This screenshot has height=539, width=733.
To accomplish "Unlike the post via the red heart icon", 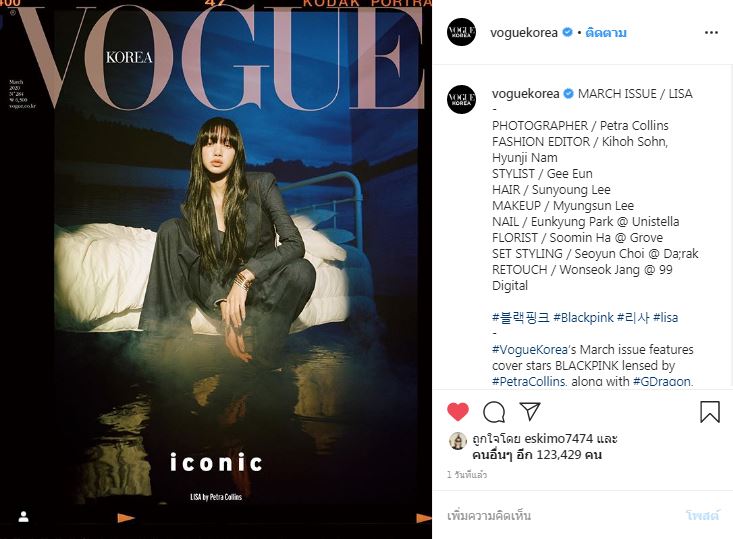I will tap(458, 412).
